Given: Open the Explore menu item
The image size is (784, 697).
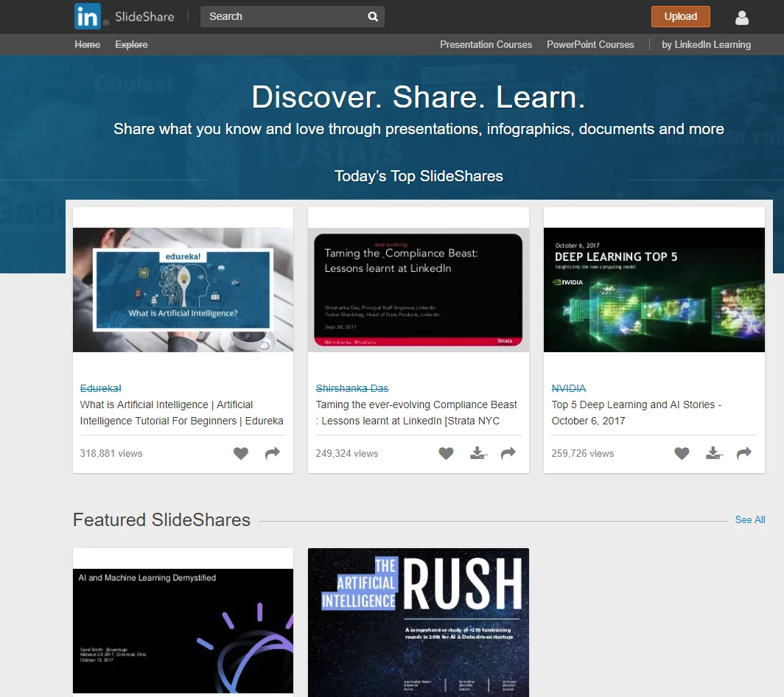Looking at the screenshot, I should [x=131, y=44].
